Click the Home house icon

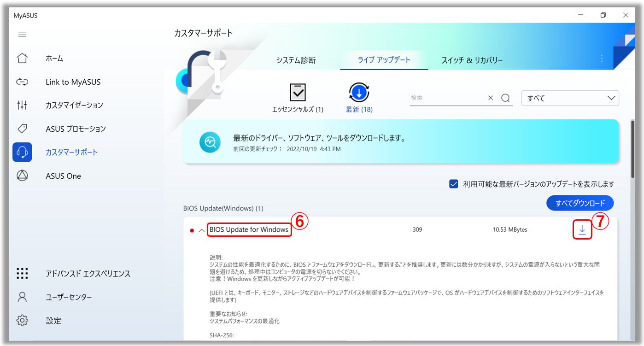tap(22, 59)
